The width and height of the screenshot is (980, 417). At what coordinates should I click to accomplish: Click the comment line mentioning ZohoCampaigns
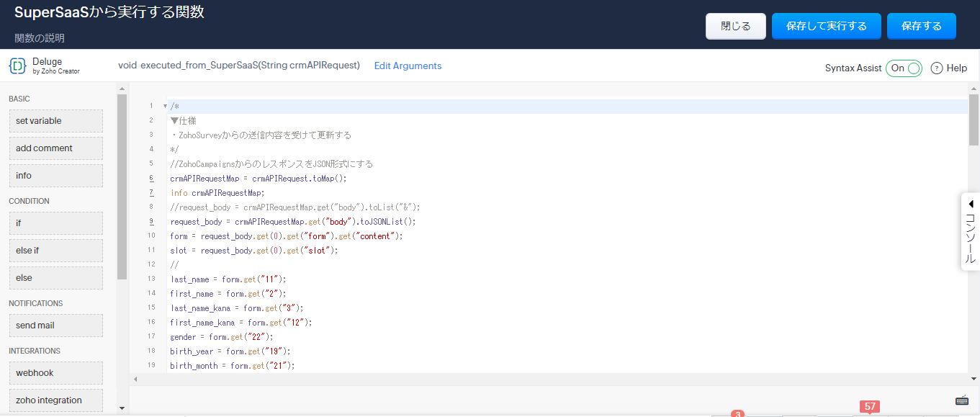coord(271,163)
